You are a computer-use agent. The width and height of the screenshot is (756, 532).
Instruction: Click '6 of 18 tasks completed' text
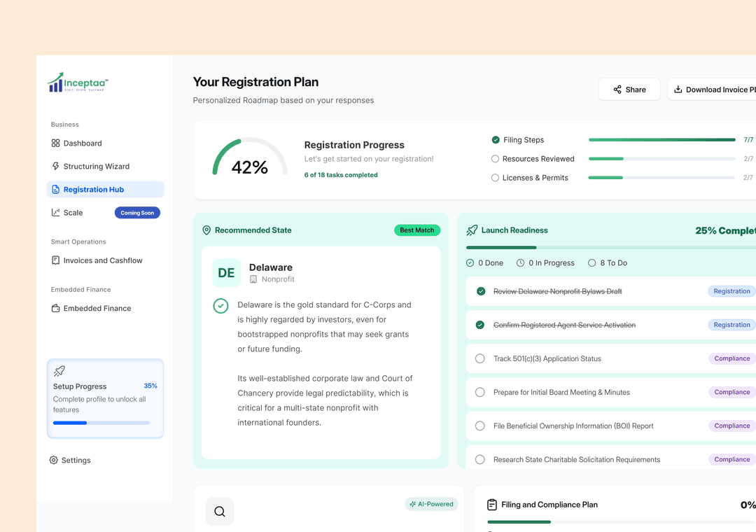point(341,175)
